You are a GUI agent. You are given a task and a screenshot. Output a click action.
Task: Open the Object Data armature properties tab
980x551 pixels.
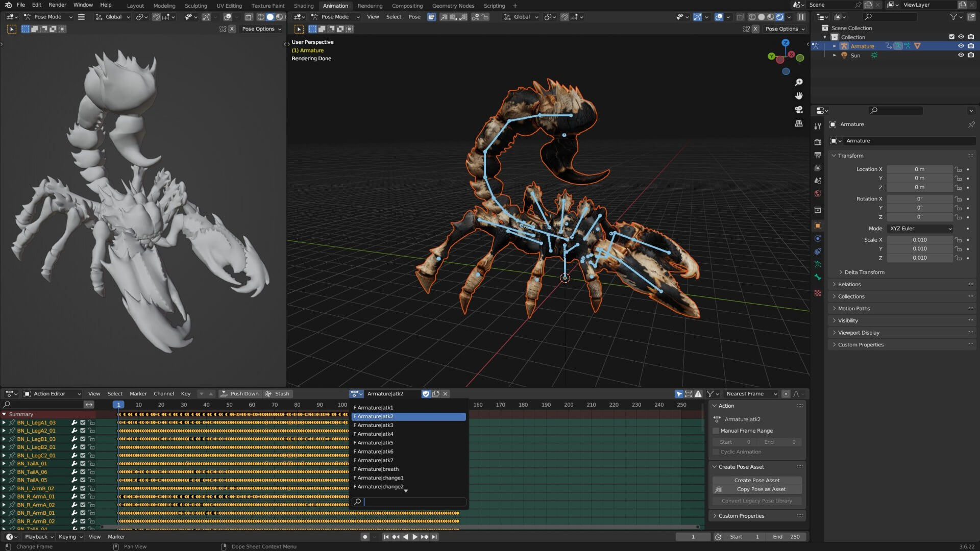click(818, 264)
